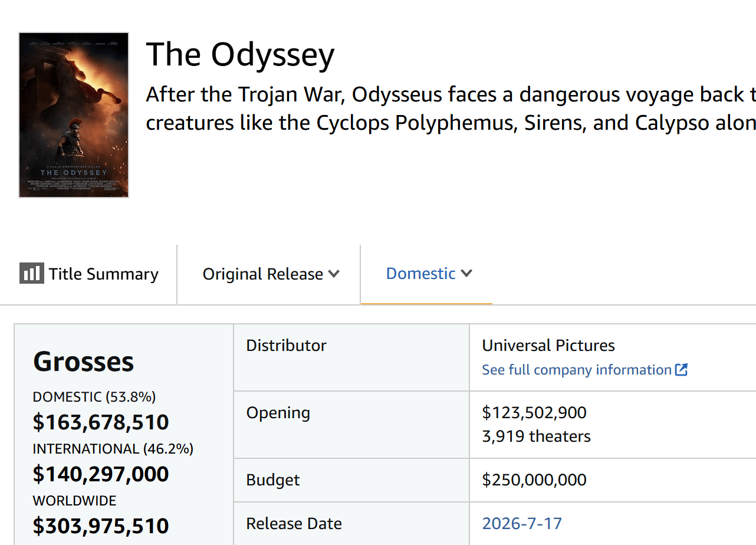Click the movie synopsis text
The width and height of the screenshot is (756, 545).
pyautogui.click(x=451, y=109)
